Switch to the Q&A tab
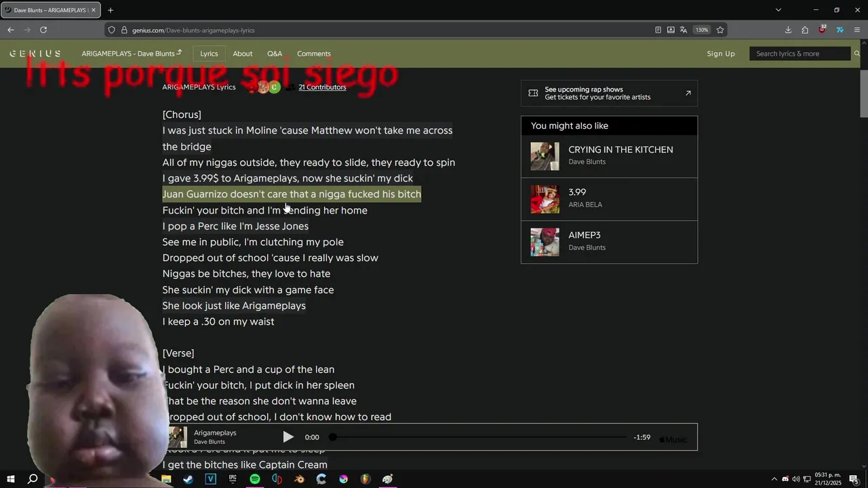Screen dimensions: 868x488 point(275,54)
